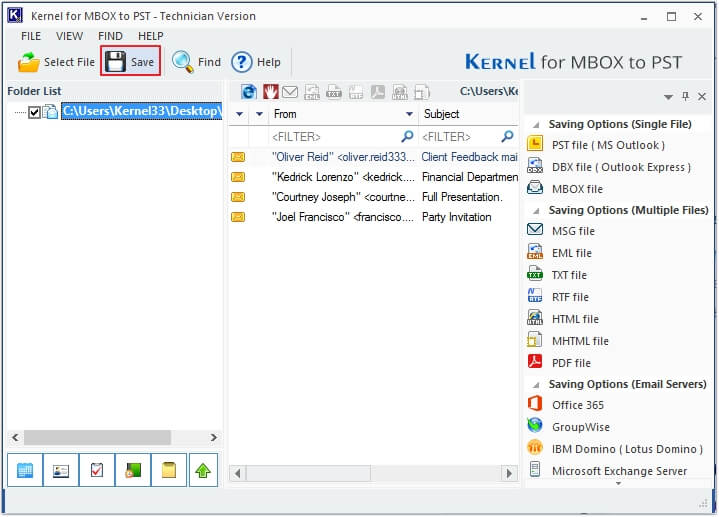Click the search icon in From filter

pyautogui.click(x=407, y=136)
